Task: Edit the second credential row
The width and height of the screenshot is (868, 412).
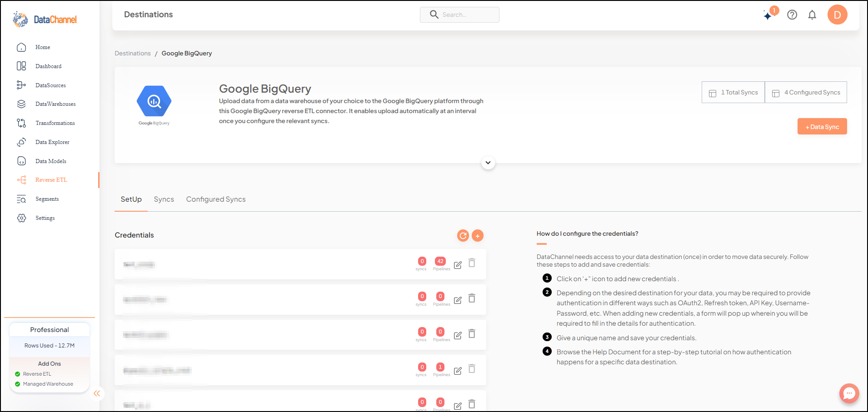Action: (x=458, y=300)
